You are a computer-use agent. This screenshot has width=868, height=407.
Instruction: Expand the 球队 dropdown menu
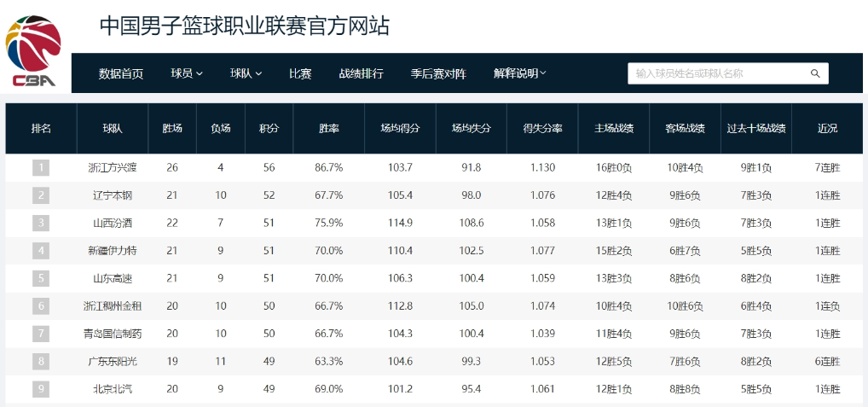click(246, 73)
